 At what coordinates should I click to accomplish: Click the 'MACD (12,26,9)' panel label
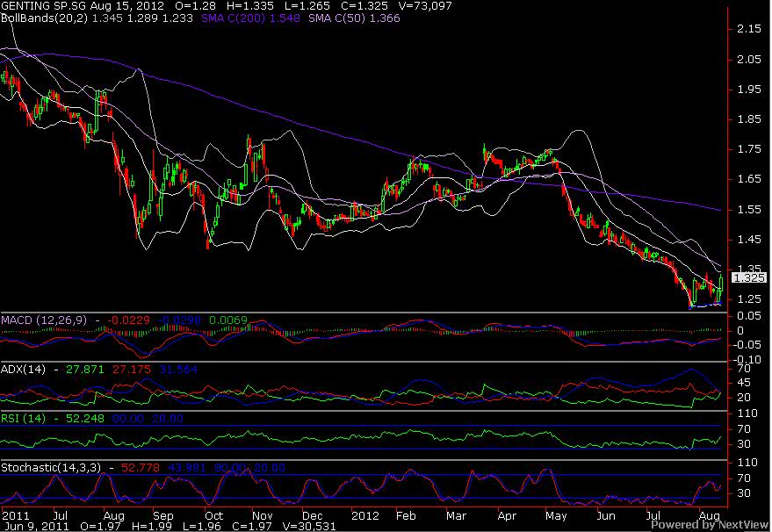coord(44,320)
